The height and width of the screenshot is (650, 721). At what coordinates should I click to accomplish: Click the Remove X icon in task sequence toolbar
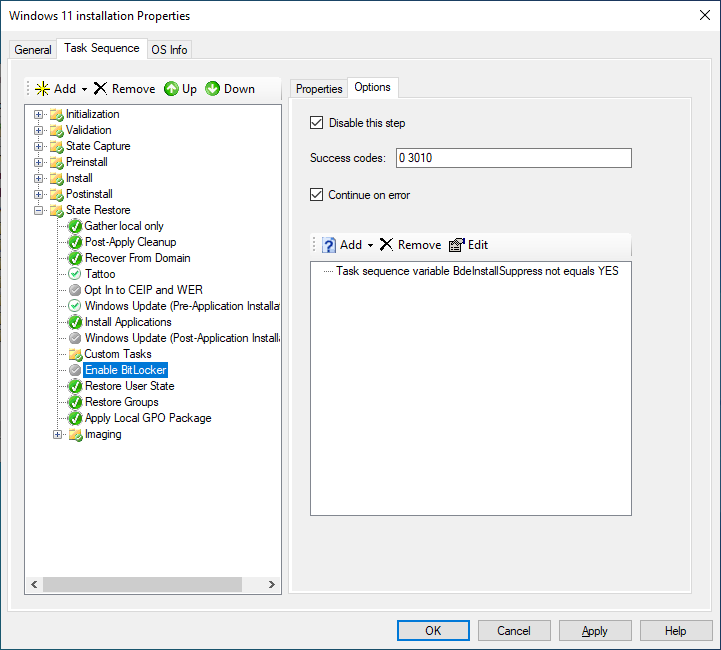pos(100,88)
